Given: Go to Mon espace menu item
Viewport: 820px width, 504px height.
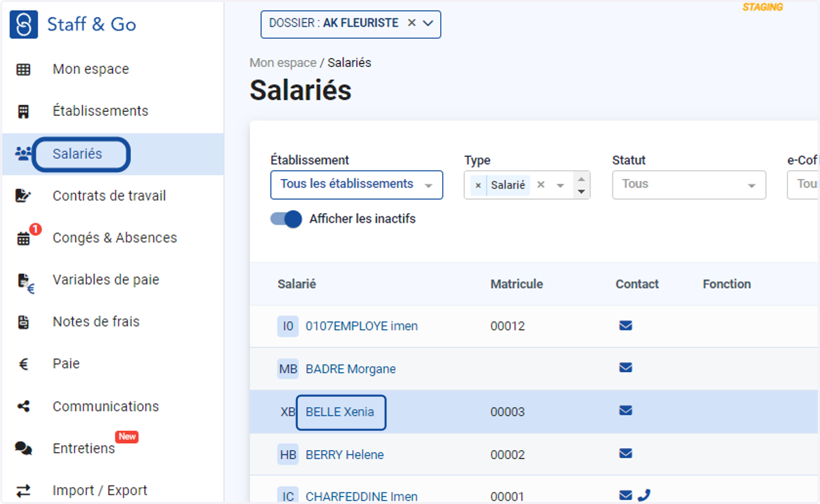Looking at the screenshot, I should (x=91, y=69).
